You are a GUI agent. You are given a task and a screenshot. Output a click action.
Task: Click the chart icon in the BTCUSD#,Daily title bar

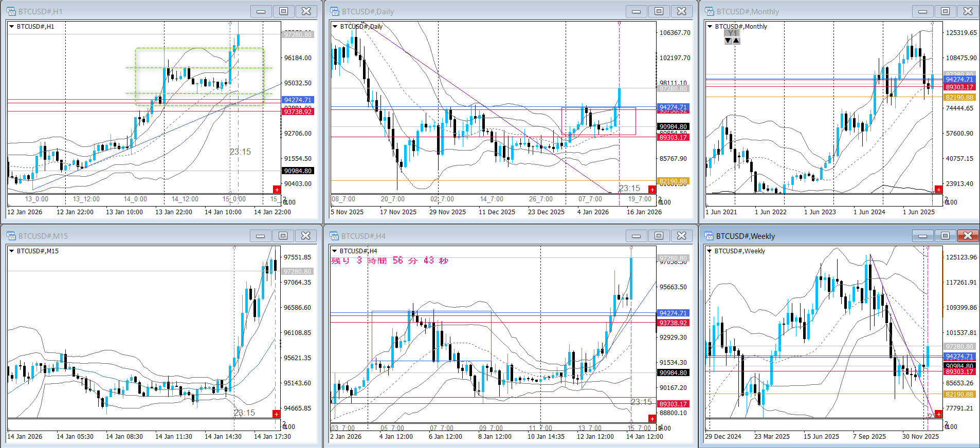pyautogui.click(x=335, y=11)
